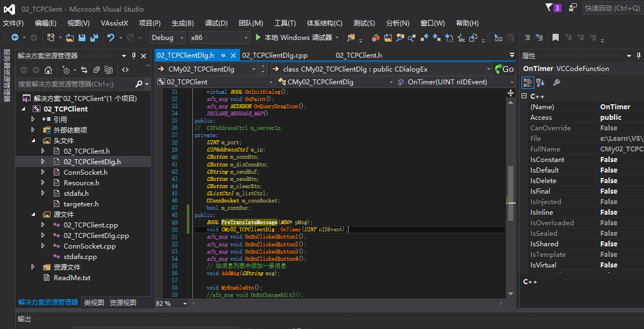Click the Toggle Bookmark icon
This screenshot has height=329, width=644.
pos(555,37)
